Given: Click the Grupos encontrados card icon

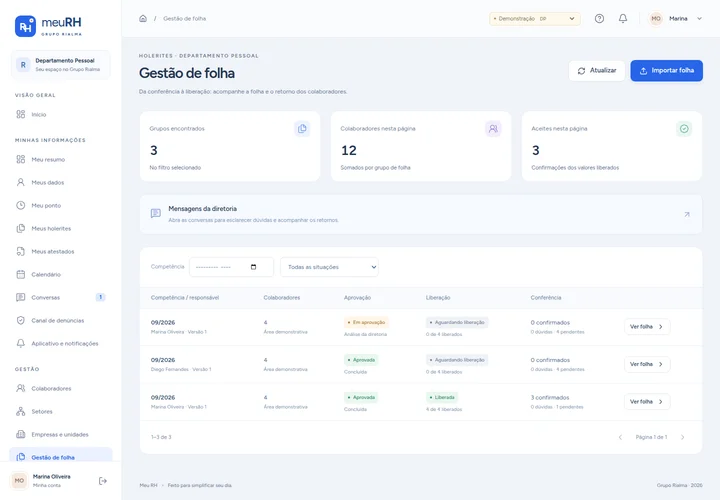Looking at the screenshot, I should pos(302,129).
